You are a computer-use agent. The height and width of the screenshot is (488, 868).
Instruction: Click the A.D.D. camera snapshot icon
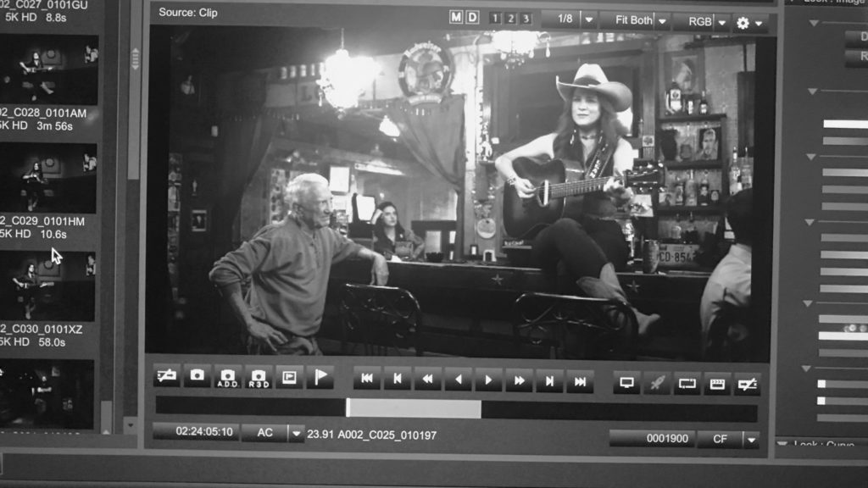point(227,377)
